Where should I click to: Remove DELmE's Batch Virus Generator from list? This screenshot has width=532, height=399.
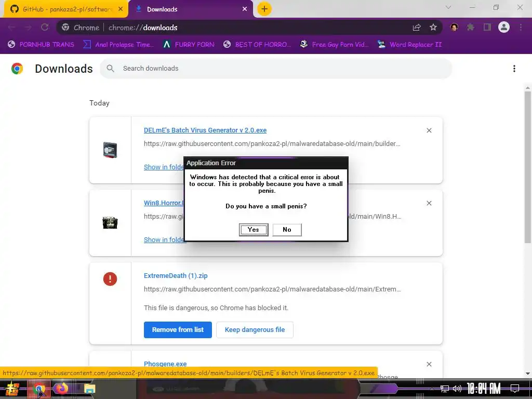[429, 130]
